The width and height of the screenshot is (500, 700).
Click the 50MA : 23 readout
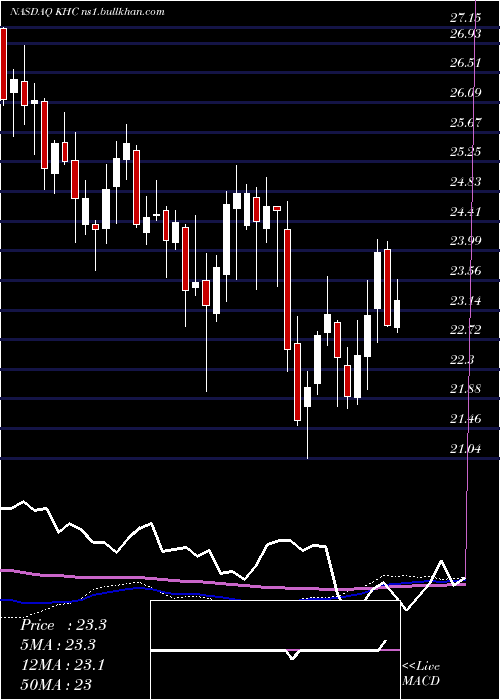[x=56, y=684]
